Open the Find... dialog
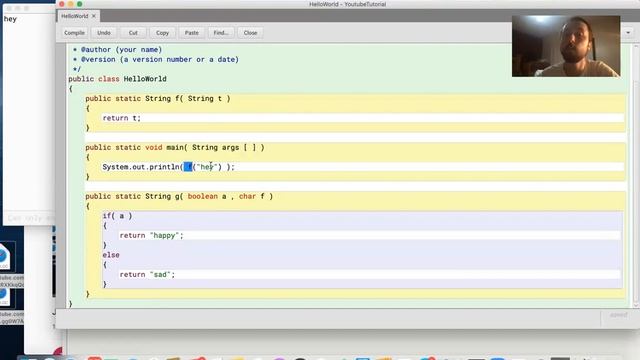 (x=221, y=33)
